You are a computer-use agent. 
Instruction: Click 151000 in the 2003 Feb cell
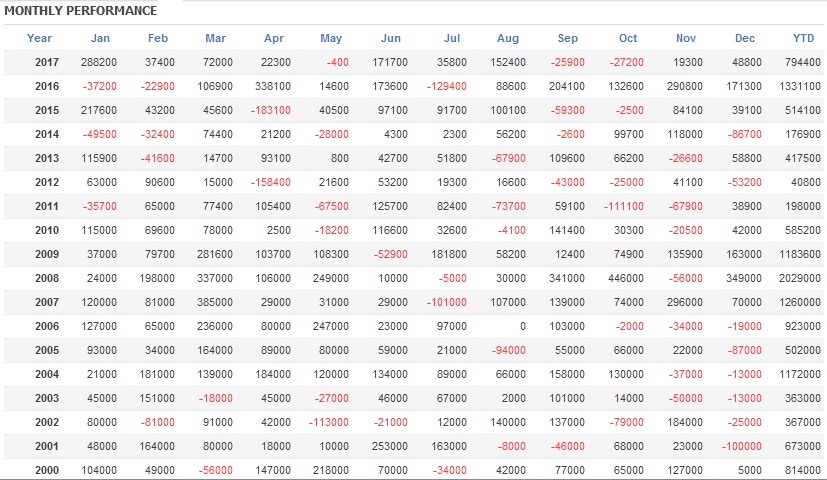pos(157,398)
